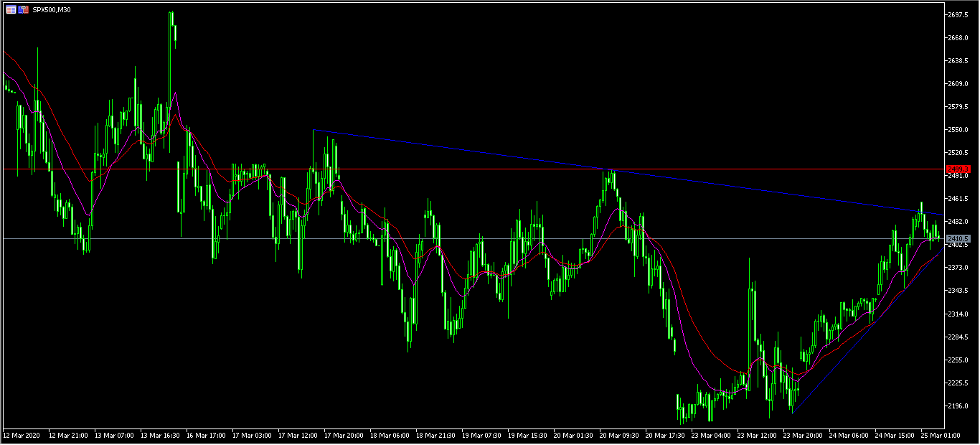Click the SPX500,M30 chart title
This screenshot has width=980, height=445.
(x=52, y=10)
